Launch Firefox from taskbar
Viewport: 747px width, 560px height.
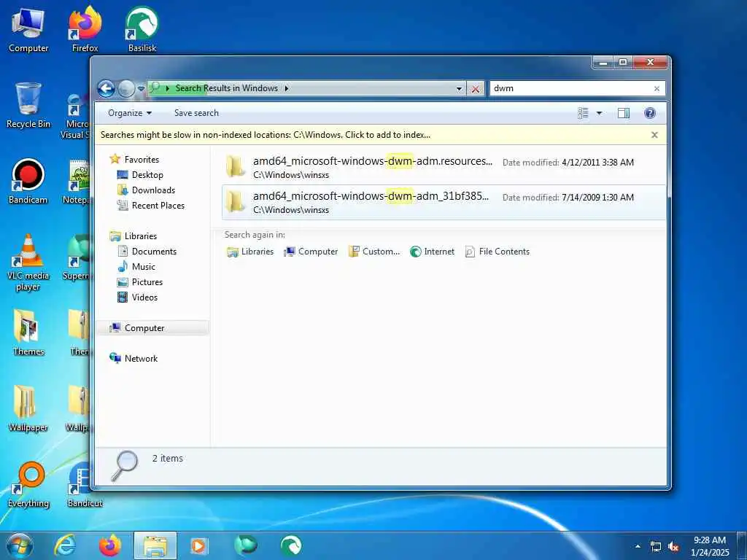point(110,545)
